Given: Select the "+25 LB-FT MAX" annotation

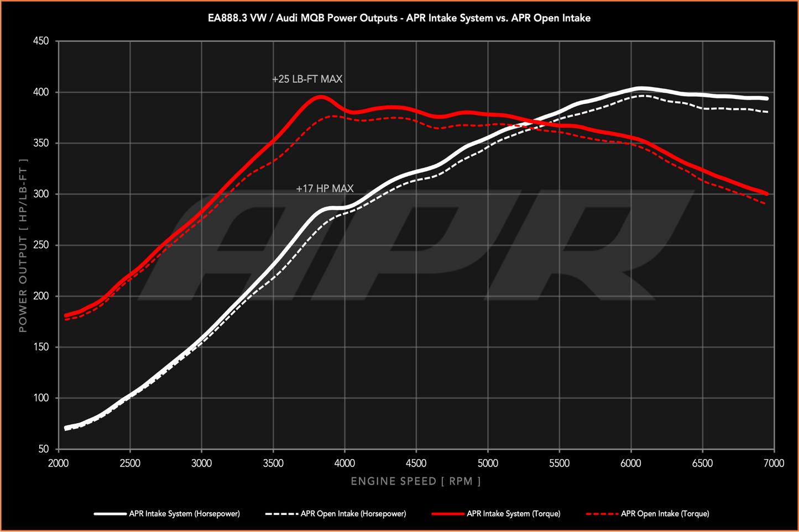Looking at the screenshot, I should click(307, 79).
